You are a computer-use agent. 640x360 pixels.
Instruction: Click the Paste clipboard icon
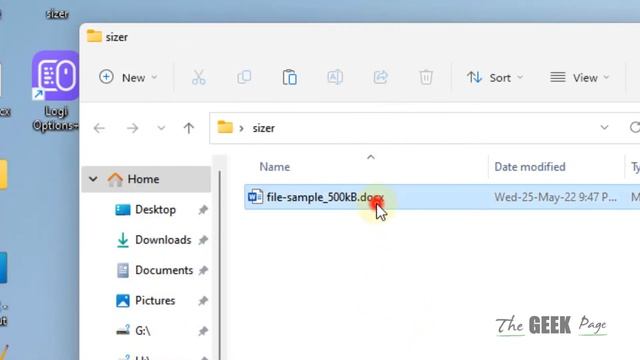click(289, 77)
